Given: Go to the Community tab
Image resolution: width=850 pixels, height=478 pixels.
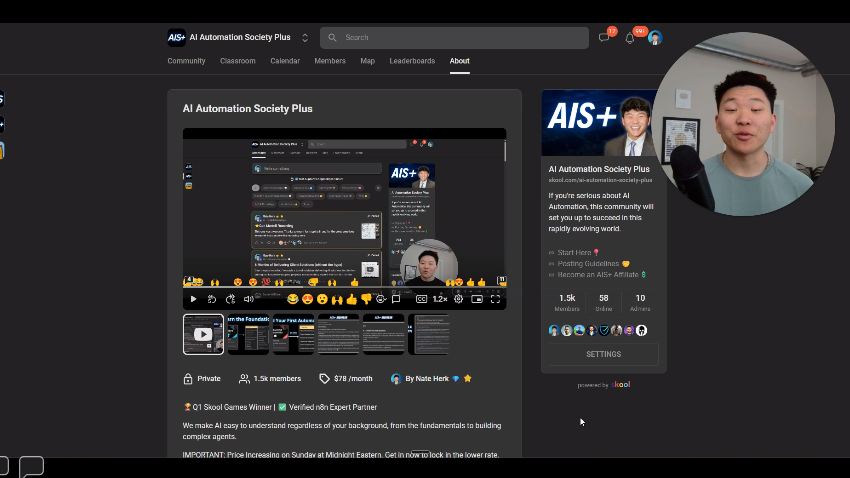Looking at the screenshot, I should (186, 61).
